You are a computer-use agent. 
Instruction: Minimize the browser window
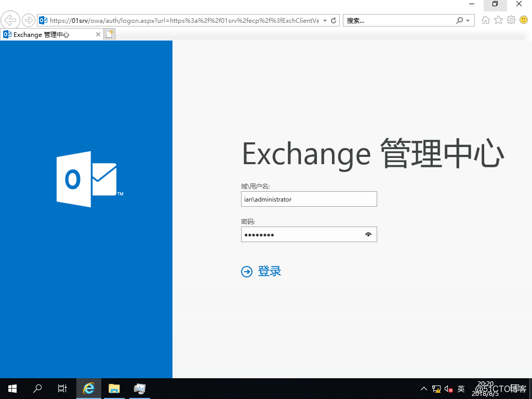pos(472,4)
